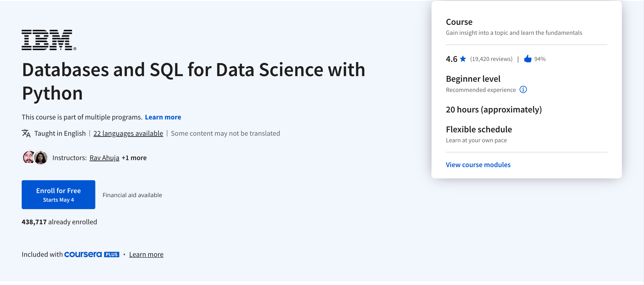Click the Beginner level heading

click(473, 79)
